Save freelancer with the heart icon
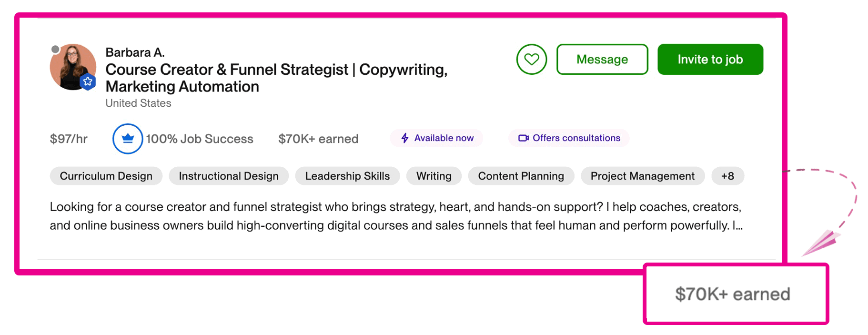Screen dimensions: 868x335 (531, 60)
